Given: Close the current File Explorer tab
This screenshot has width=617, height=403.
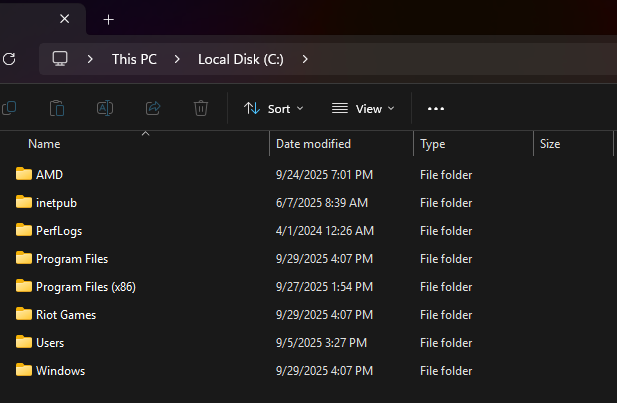Looking at the screenshot, I should click(x=65, y=19).
